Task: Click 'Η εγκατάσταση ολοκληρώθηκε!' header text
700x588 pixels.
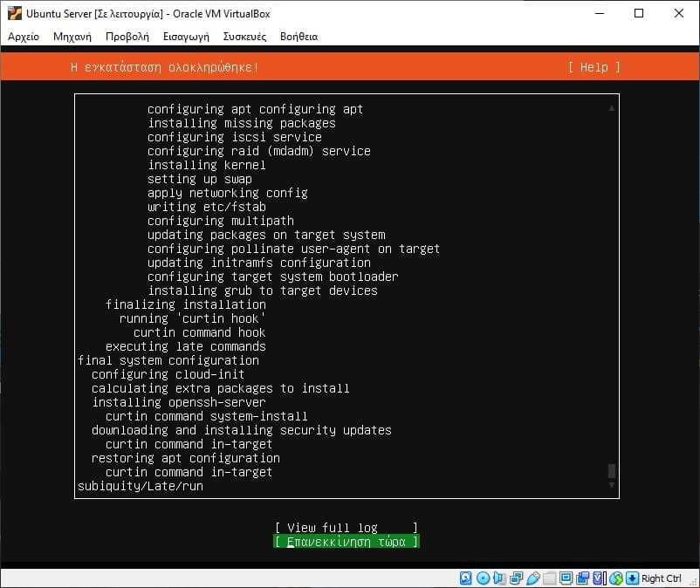Action: [165, 67]
